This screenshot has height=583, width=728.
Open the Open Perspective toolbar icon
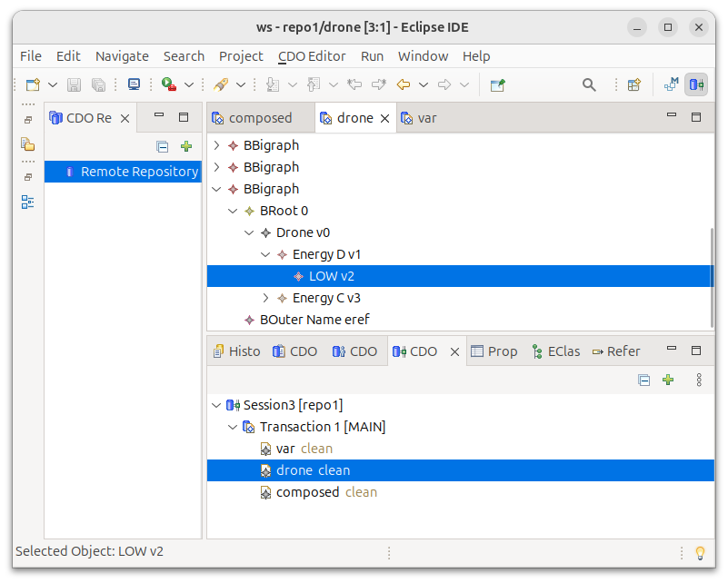pos(634,84)
